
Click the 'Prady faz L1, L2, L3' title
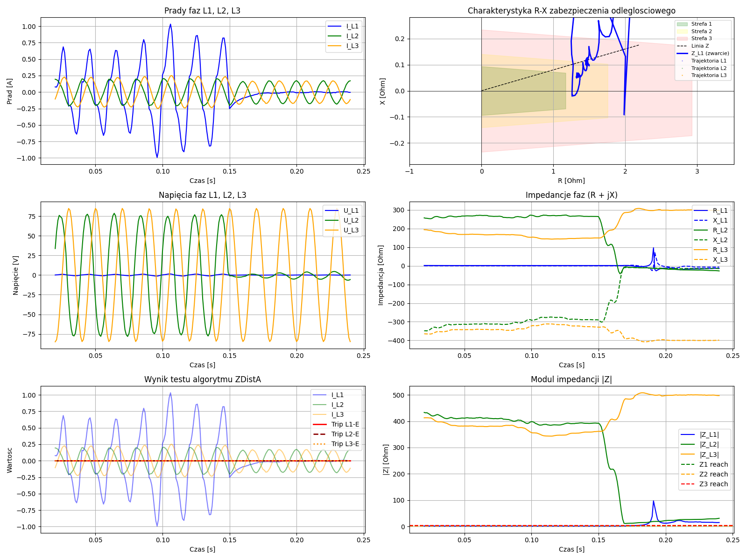coord(202,11)
